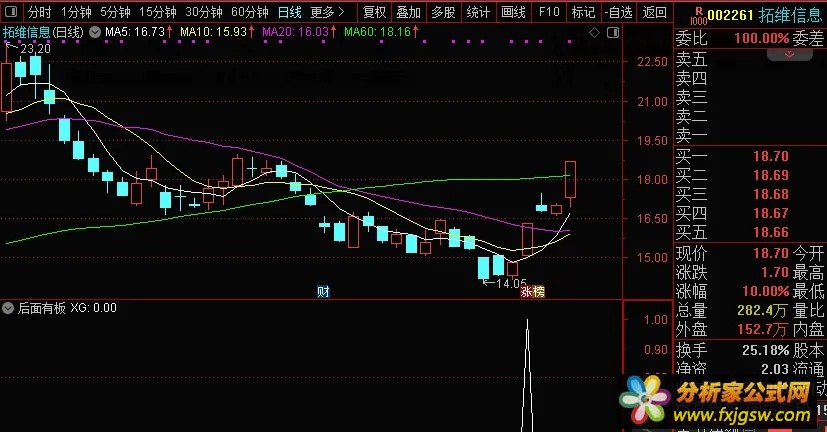Click the last red limit-up candlestick
Viewport: 827px width, 432px height.
(x=570, y=180)
